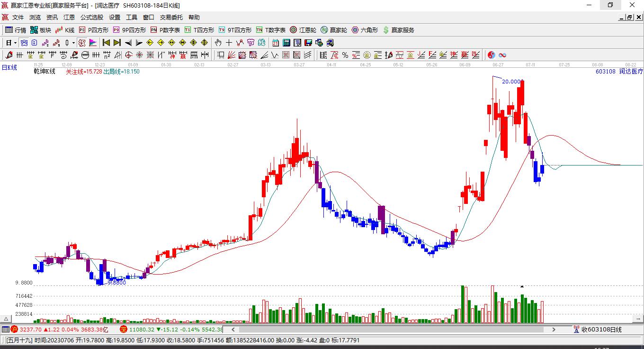Click the Shanghai index 3237.70 status entry
Screen dimensions: 644x349
60,329
